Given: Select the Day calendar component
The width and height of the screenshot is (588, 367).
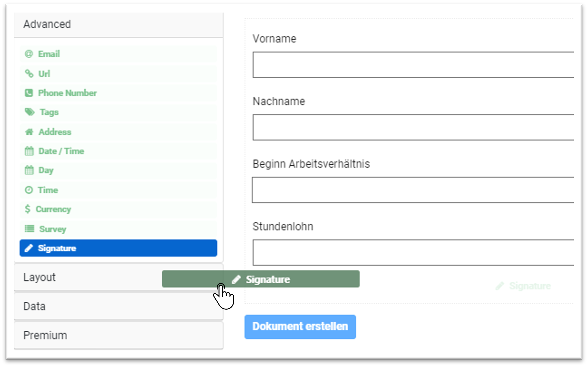Looking at the screenshot, I should click(x=118, y=171).
